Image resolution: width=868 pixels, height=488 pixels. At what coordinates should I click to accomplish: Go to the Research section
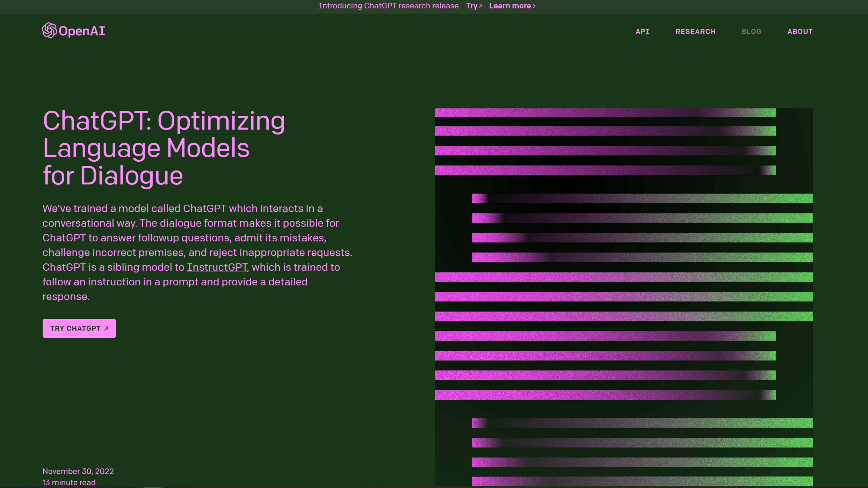[695, 31]
